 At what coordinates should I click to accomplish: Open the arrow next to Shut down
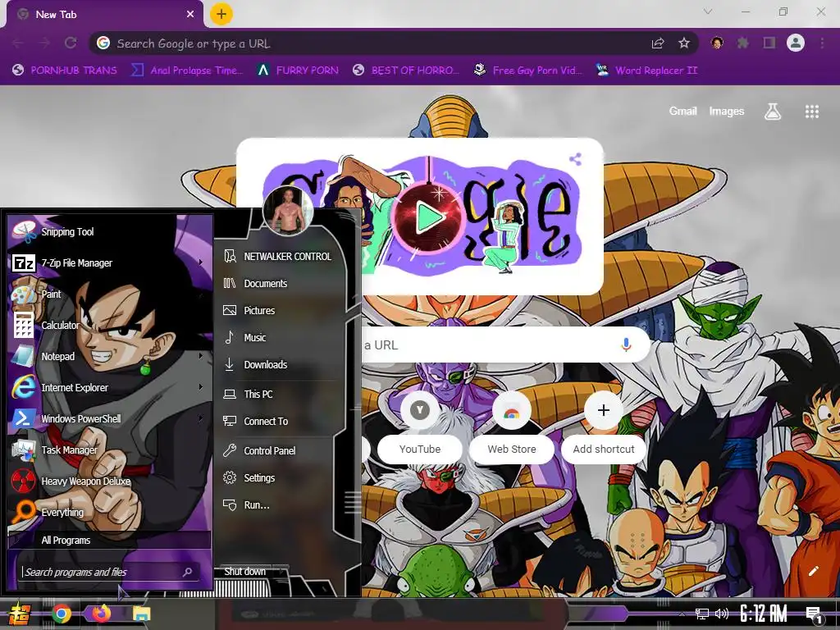[282, 571]
